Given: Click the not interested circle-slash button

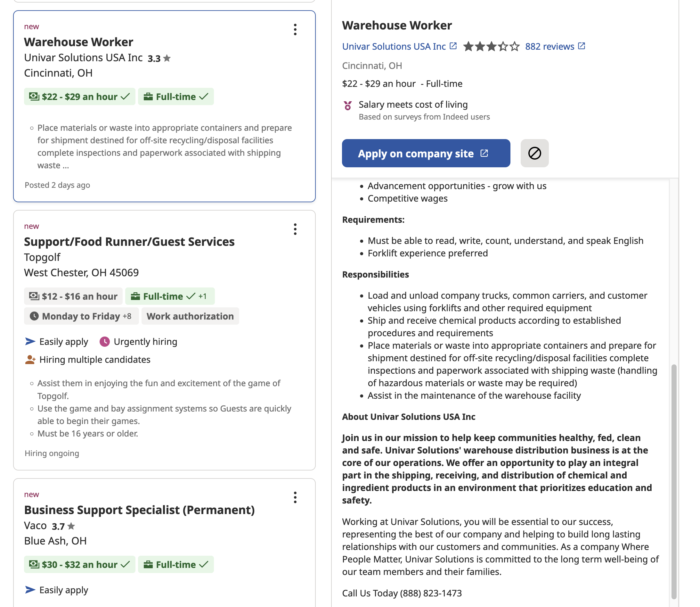Looking at the screenshot, I should tap(534, 153).
